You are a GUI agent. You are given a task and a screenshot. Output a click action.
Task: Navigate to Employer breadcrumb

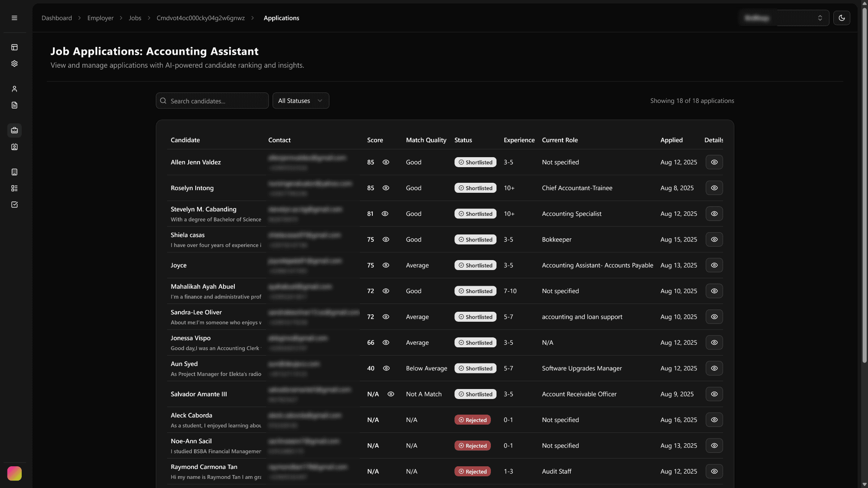[100, 18]
